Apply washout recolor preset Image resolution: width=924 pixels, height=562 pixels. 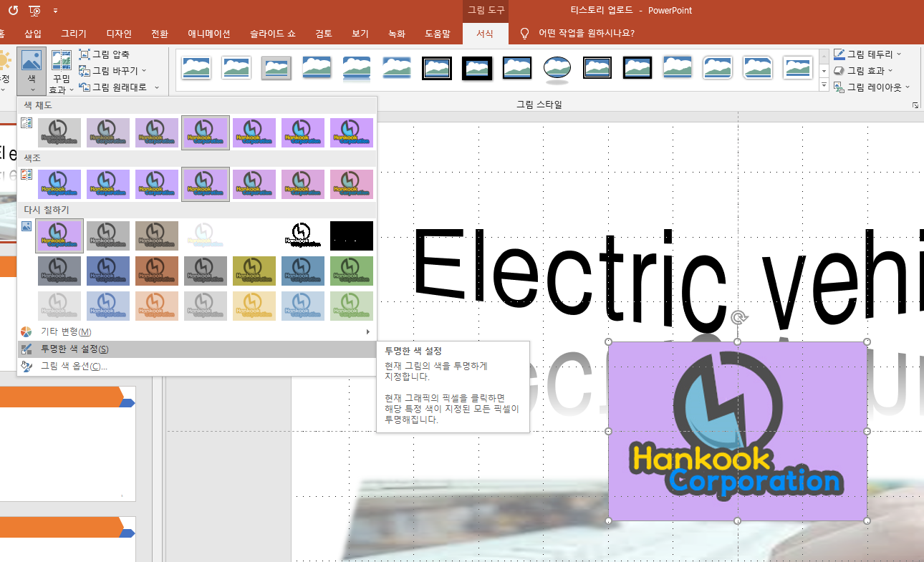(206, 236)
